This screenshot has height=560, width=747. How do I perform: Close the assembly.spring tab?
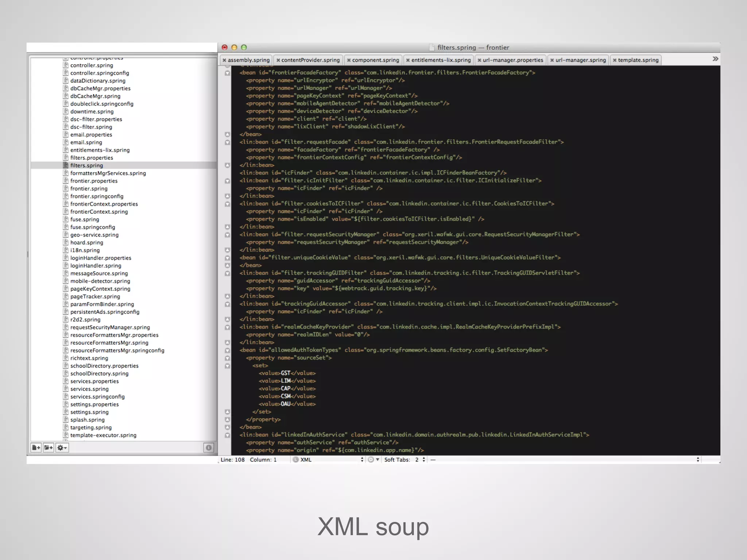click(x=224, y=60)
